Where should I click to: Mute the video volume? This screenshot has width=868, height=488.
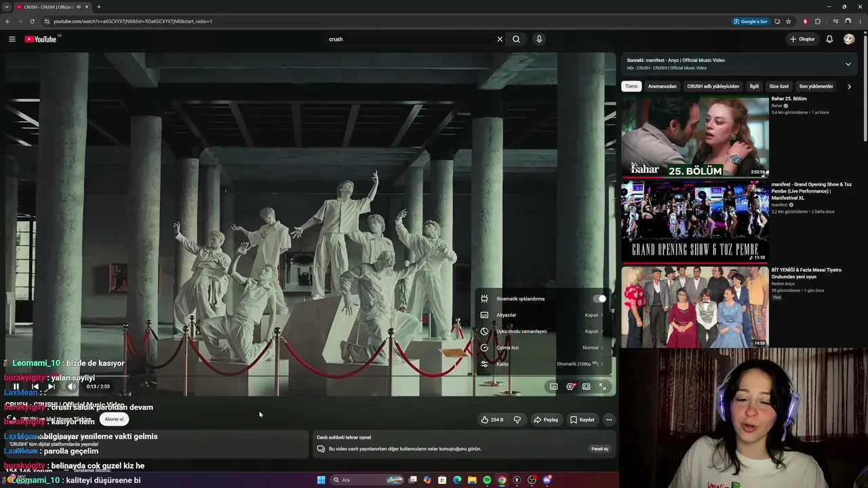pyautogui.click(x=72, y=386)
